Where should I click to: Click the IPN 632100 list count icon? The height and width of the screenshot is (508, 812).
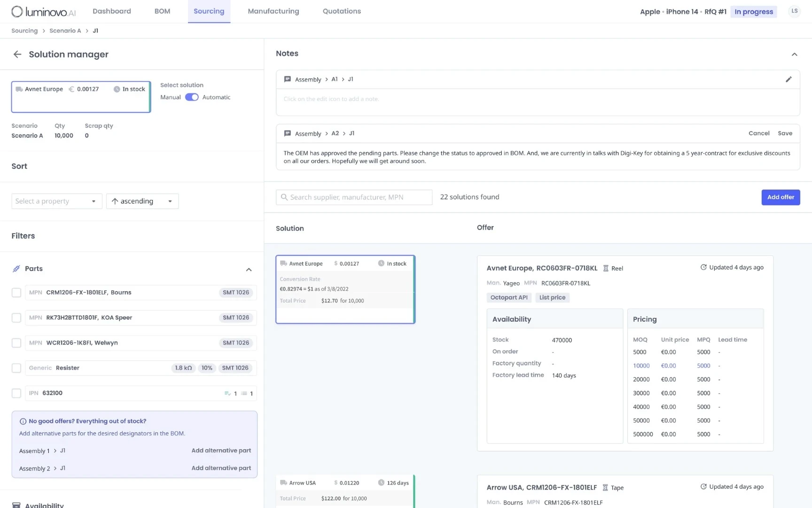coord(244,393)
